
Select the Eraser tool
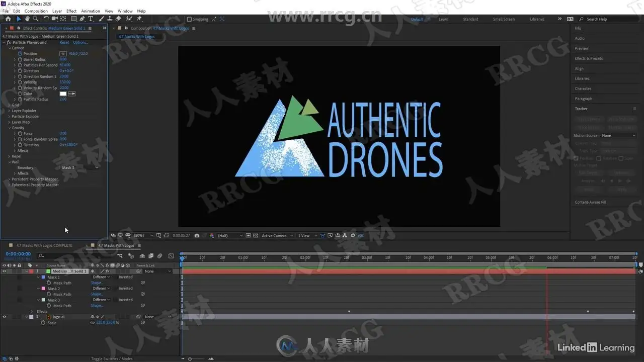(x=118, y=19)
